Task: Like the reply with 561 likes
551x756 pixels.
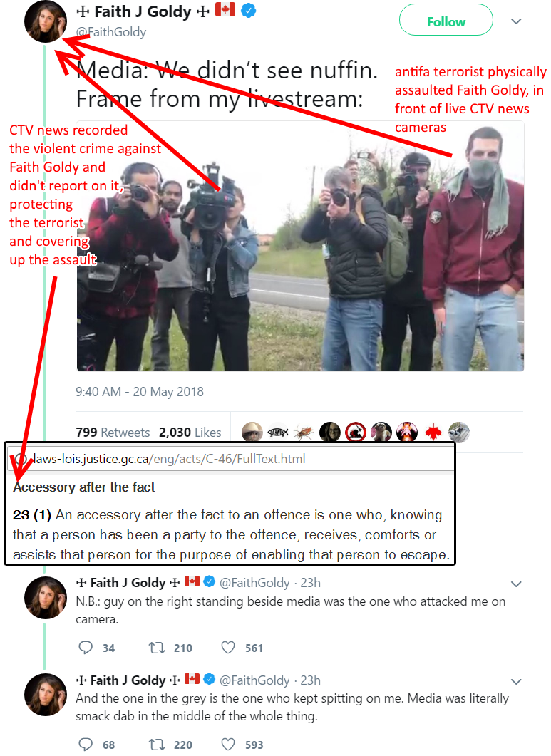Action: (228, 648)
